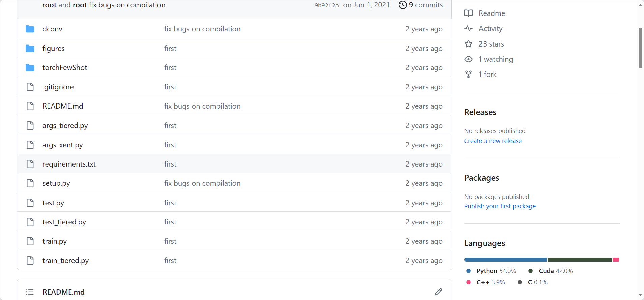Viewport: 644px width, 300px height.
Task: Open the Packages heading link
Action: 481,178
